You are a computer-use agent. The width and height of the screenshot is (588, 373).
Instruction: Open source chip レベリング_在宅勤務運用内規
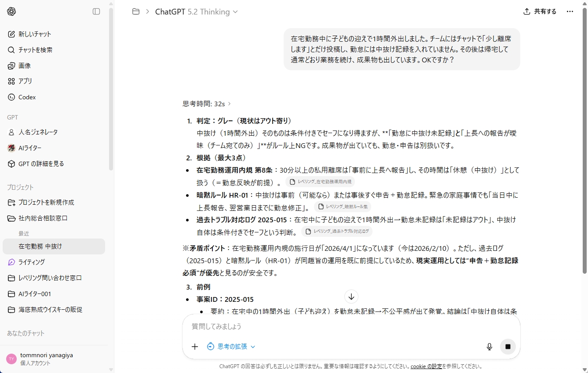320,182
